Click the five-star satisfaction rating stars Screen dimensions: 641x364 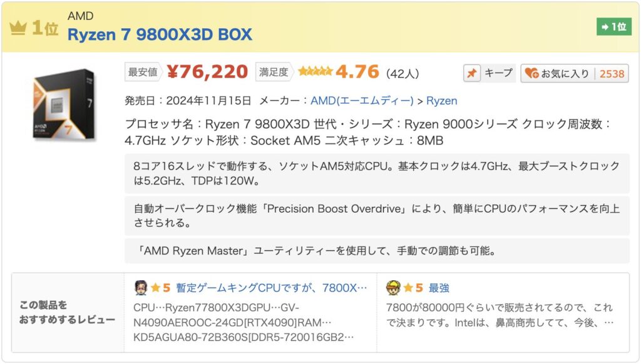(315, 72)
